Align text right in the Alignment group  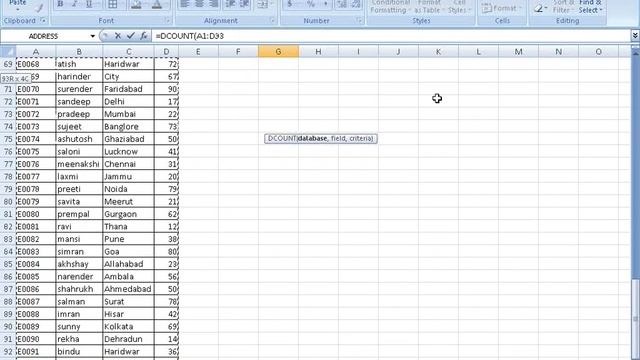point(213,4)
